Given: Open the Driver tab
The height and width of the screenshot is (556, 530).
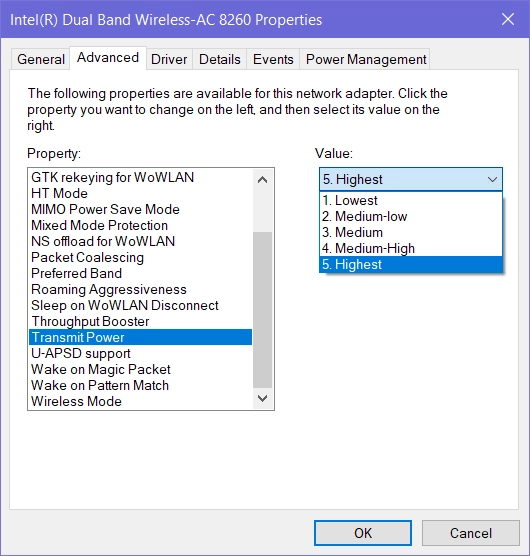Looking at the screenshot, I should click(169, 59).
